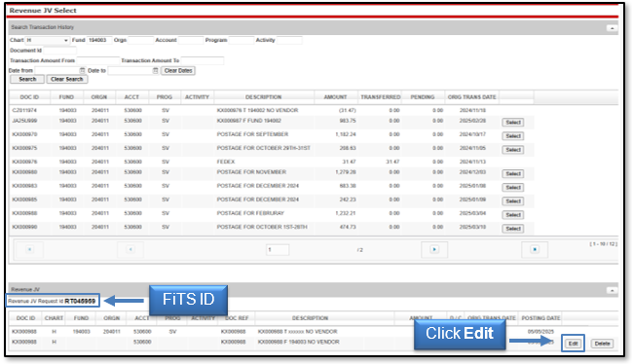Sort by the upper ORGN column header
Image resolution: width=632 pixels, height=364 pixels.
coord(99,97)
